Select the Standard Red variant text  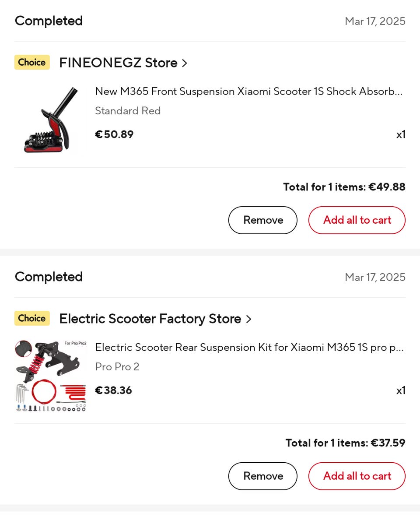[x=128, y=111]
